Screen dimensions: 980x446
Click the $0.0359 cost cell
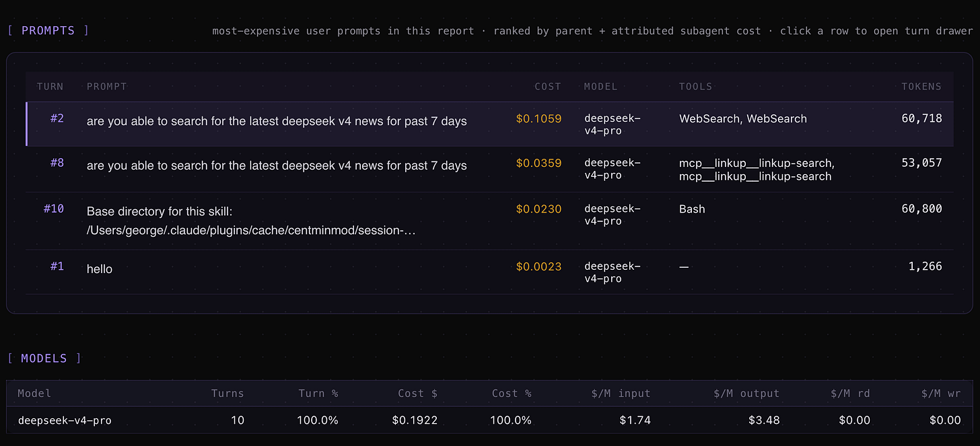pos(538,163)
